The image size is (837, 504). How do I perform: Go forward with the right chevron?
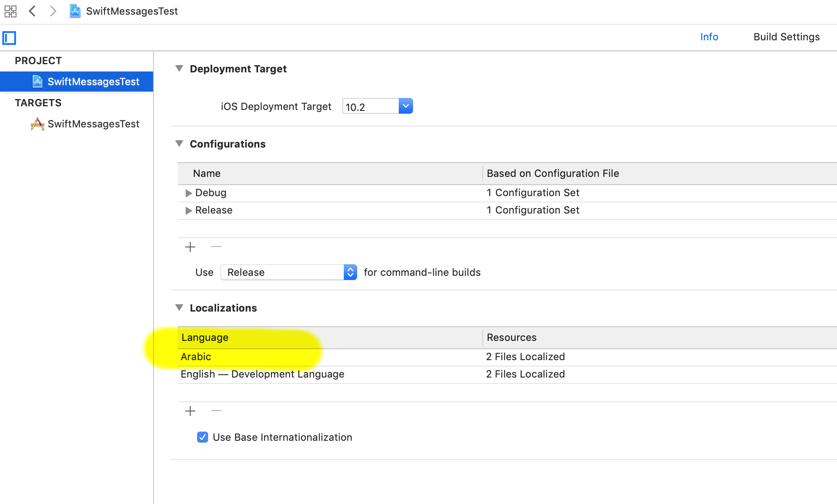pos(53,11)
